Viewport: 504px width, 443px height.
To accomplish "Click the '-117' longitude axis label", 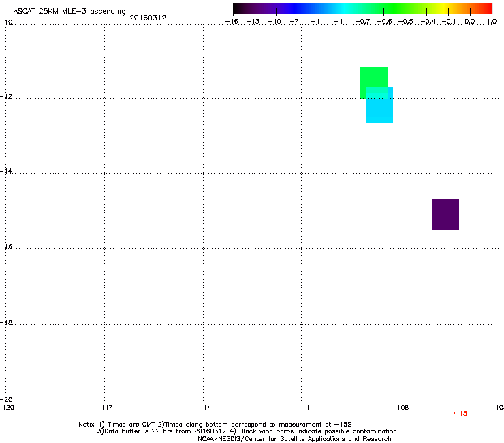I will (104, 408).
